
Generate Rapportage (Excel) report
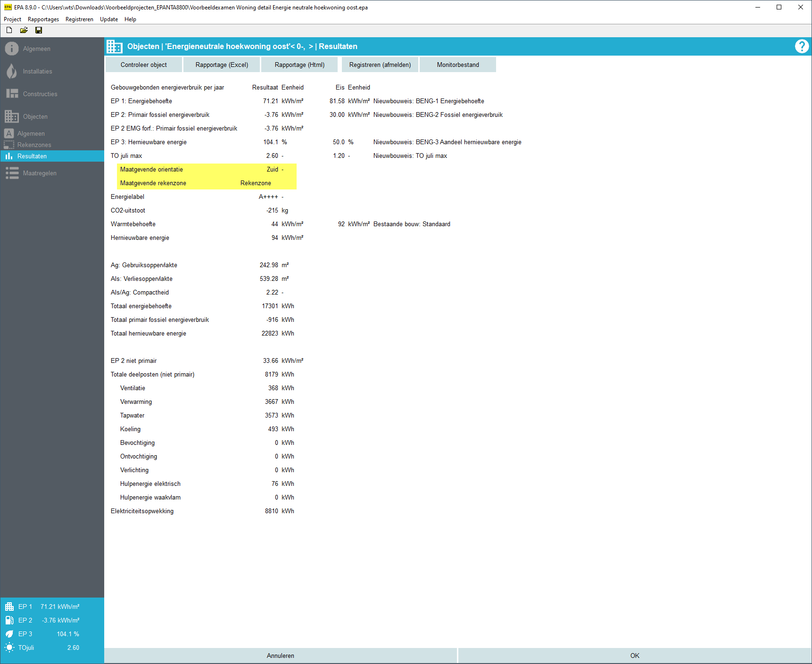[x=222, y=65]
